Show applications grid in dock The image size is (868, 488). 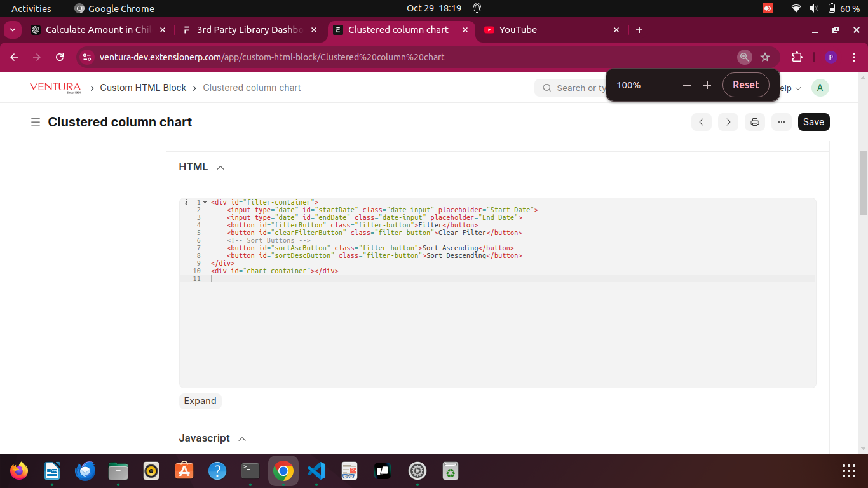849,471
